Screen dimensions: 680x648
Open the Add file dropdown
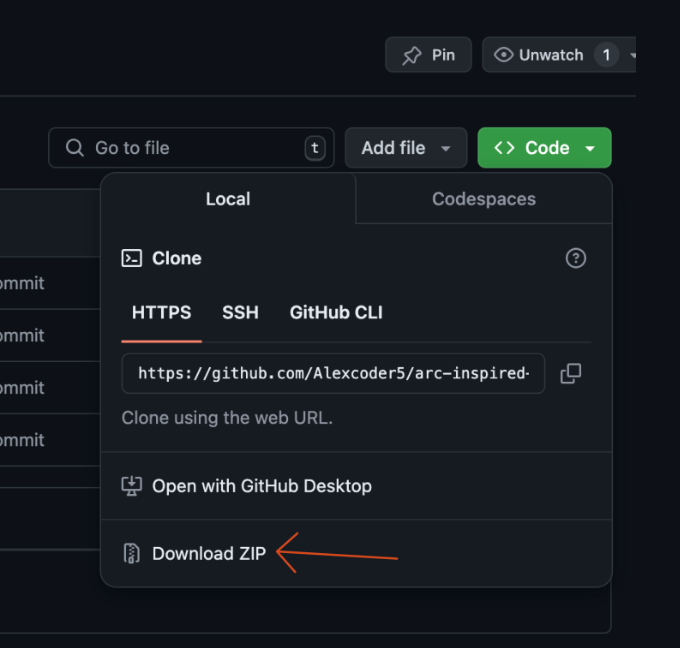[x=406, y=147]
